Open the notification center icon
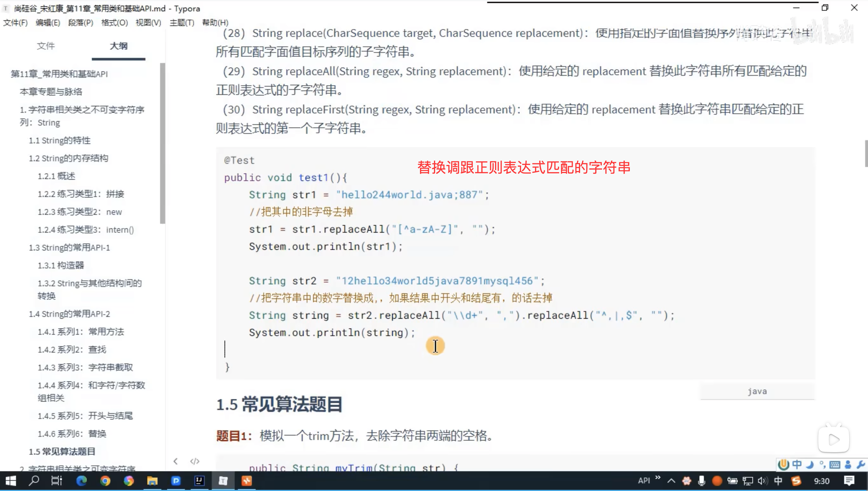The width and height of the screenshot is (868, 491). point(849,480)
